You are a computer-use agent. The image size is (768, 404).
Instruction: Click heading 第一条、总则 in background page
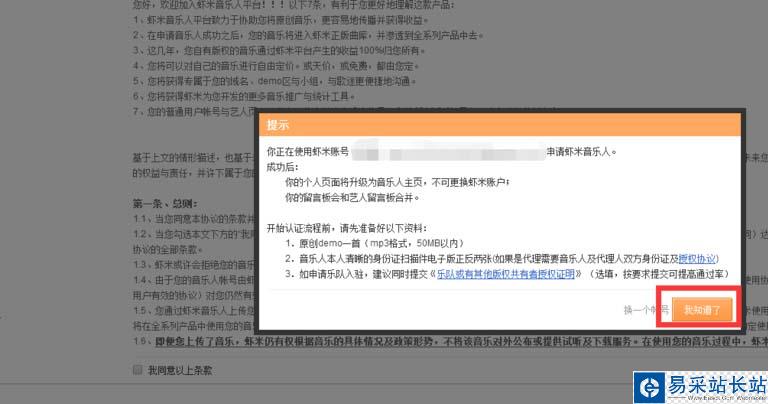(165, 203)
